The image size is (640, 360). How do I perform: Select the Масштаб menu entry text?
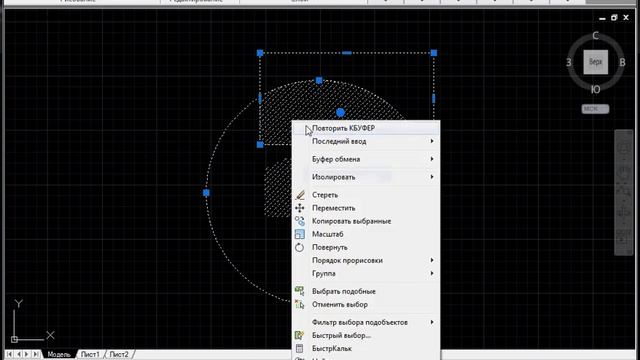point(327,234)
